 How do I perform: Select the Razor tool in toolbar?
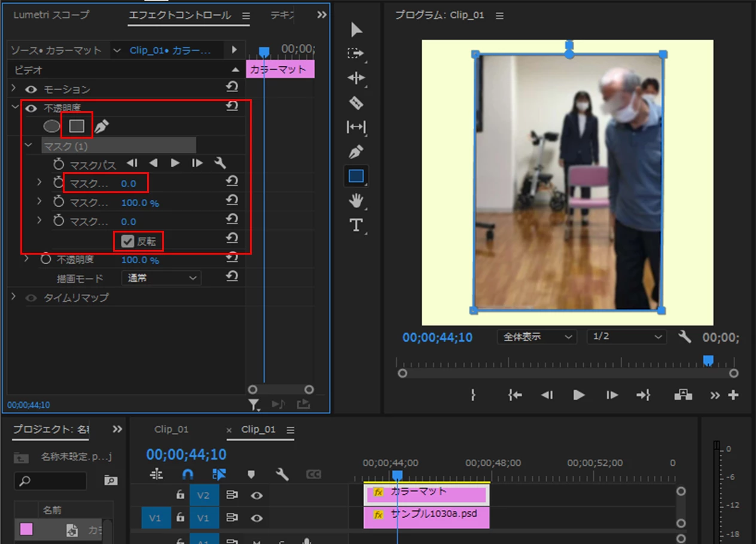356,103
